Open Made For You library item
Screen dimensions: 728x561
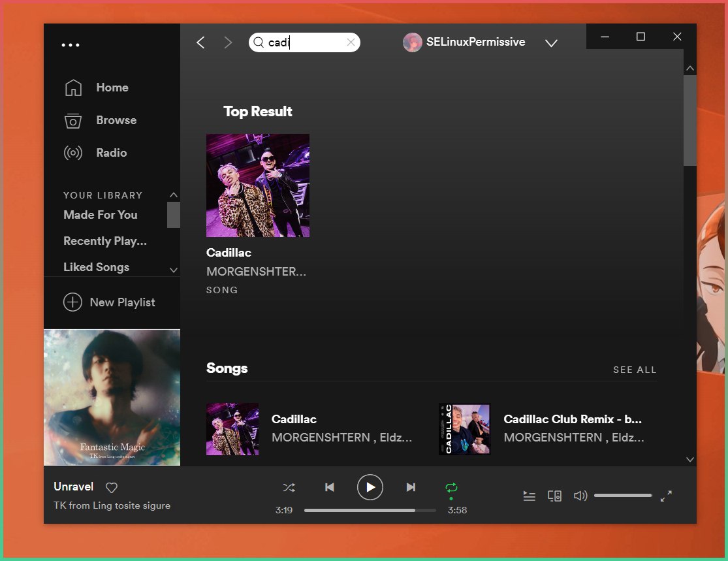coord(101,215)
